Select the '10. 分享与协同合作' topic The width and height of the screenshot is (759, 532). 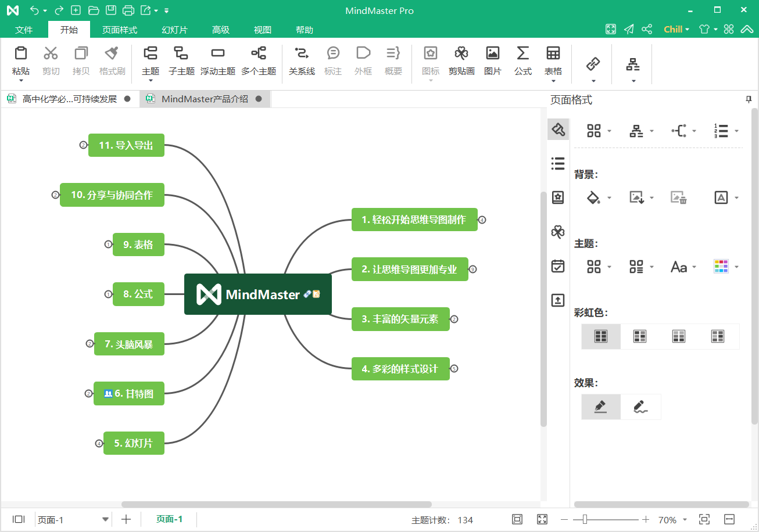tap(112, 195)
